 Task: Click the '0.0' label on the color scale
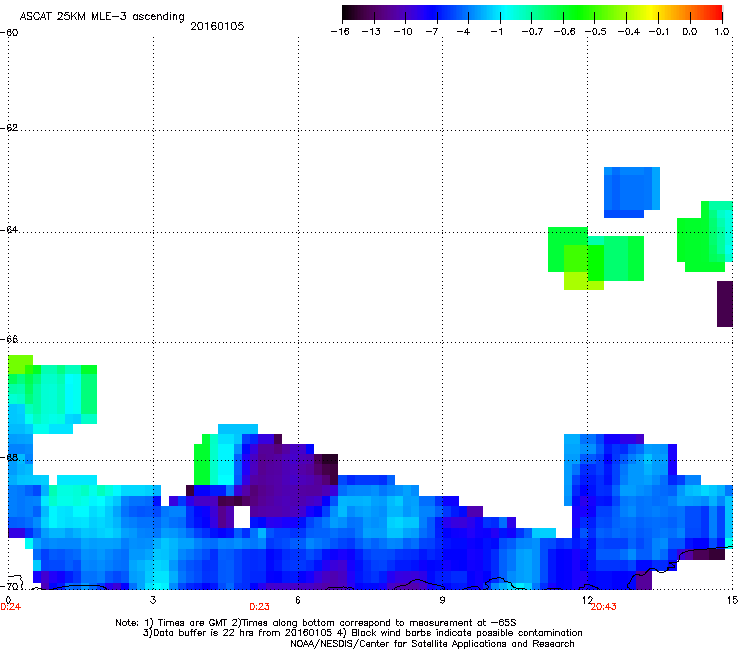tap(690, 32)
